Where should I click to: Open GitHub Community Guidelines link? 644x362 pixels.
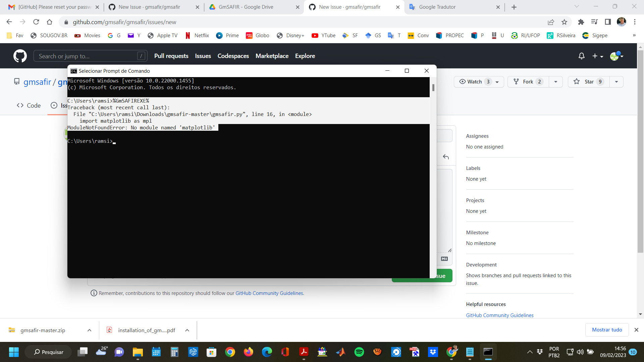[x=499, y=315]
